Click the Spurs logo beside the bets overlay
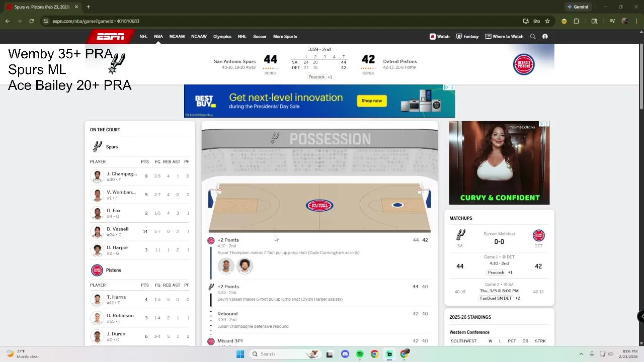The width and height of the screenshot is (644, 362). coord(116,63)
